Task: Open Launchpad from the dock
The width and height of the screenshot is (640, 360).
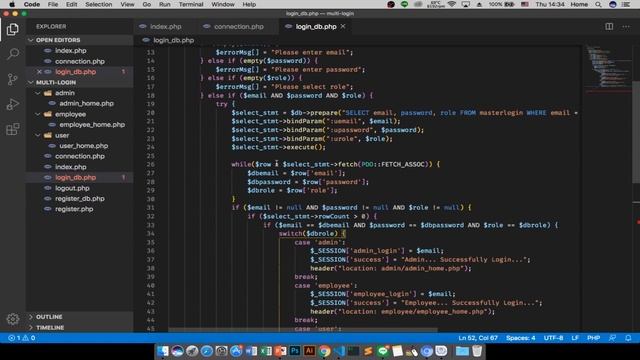Action: [x=192, y=351]
